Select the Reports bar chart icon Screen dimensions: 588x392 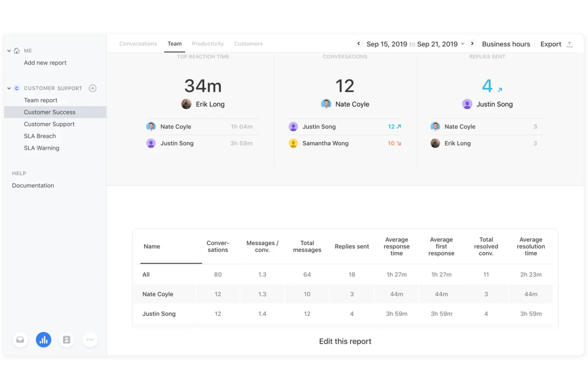(x=44, y=340)
